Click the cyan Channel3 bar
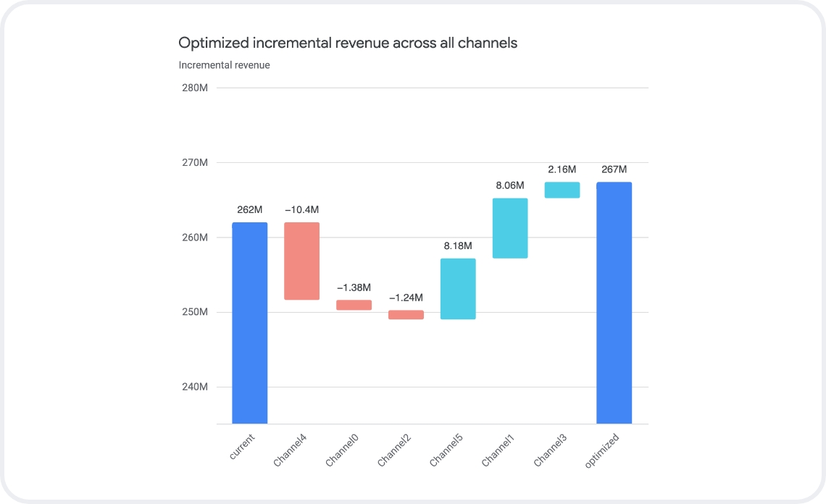Image resolution: width=826 pixels, height=504 pixels. (x=562, y=190)
